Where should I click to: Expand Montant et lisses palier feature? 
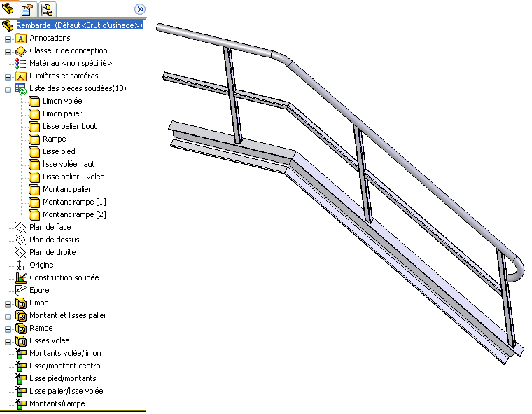pyautogui.click(x=8, y=317)
